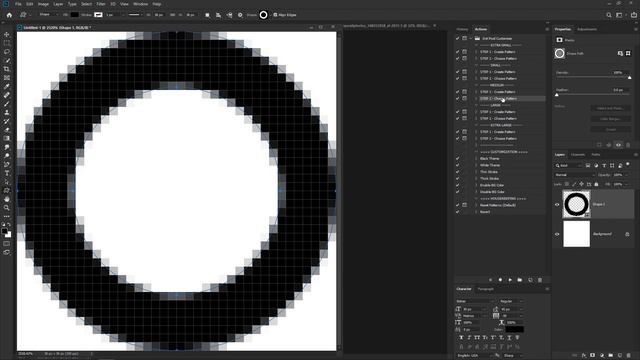
Task: Play the selected action
Action: [x=510, y=280]
